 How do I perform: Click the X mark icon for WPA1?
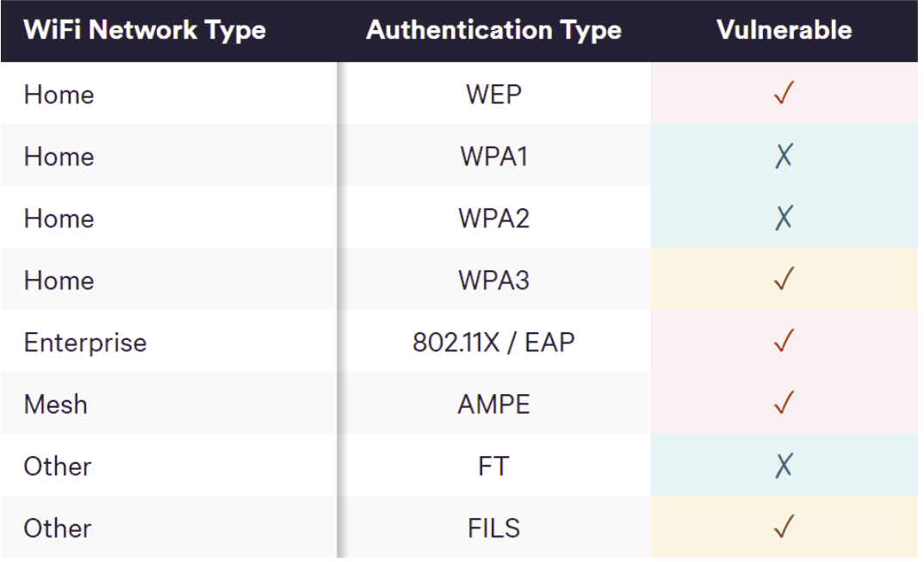(784, 156)
